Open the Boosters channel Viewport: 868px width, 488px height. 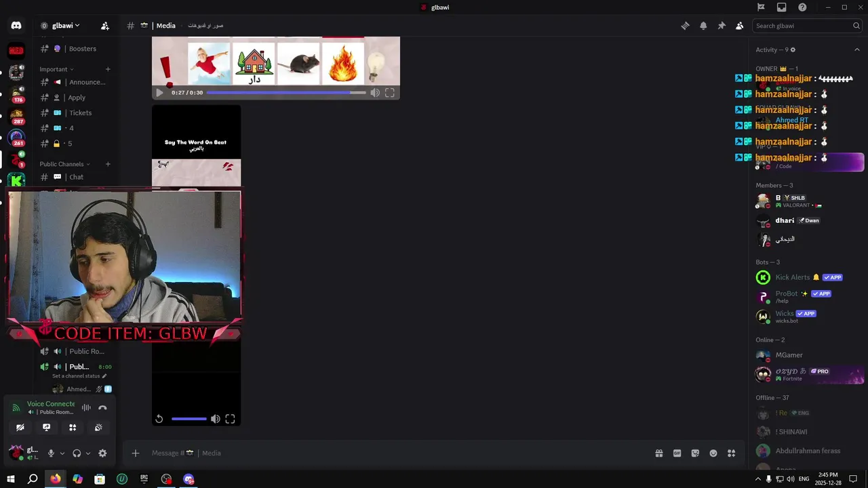click(75, 49)
